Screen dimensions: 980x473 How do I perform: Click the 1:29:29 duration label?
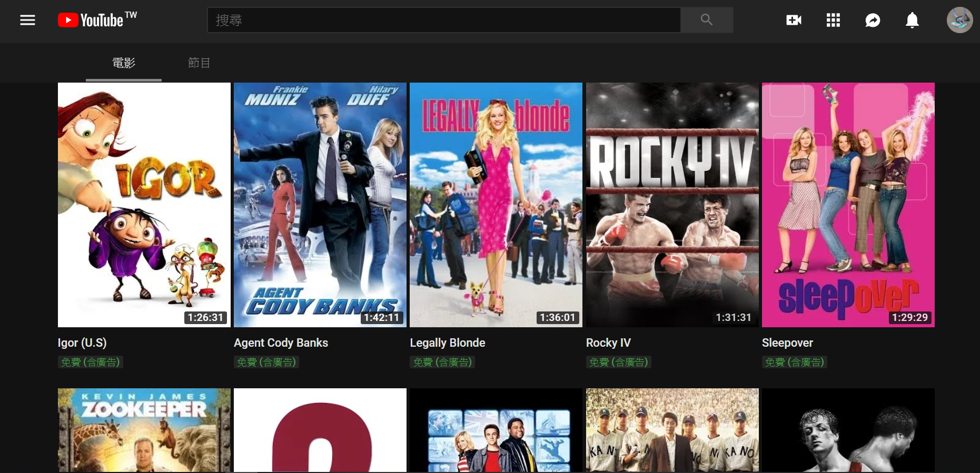(910, 317)
